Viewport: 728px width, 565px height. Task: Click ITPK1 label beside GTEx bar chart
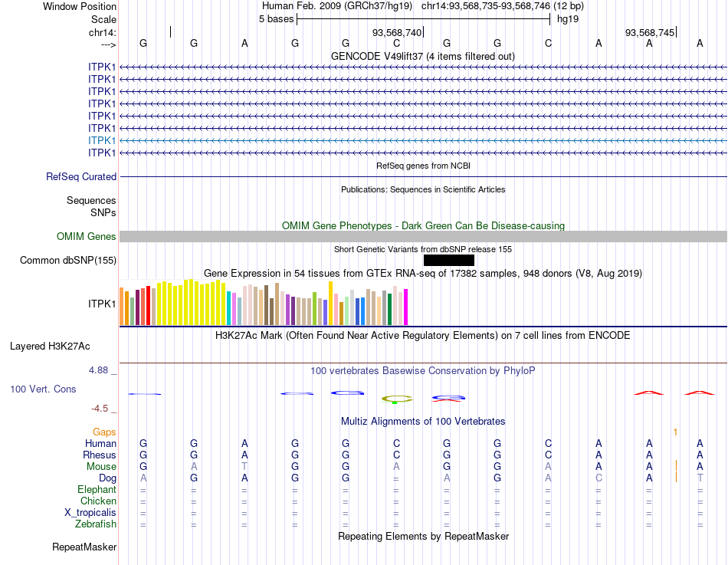pyautogui.click(x=102, y=304)
